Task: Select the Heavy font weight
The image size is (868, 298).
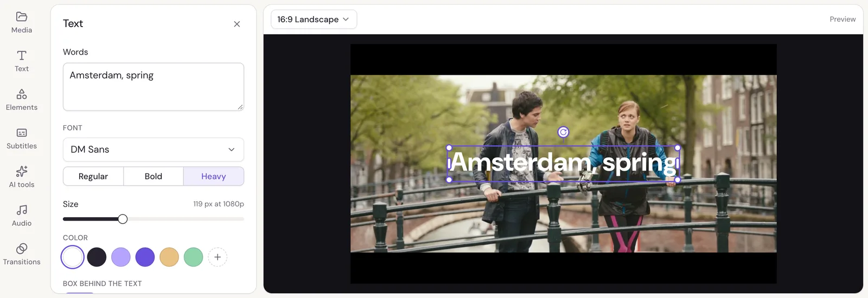Action: pyautogui.click(x=214, y=176)
